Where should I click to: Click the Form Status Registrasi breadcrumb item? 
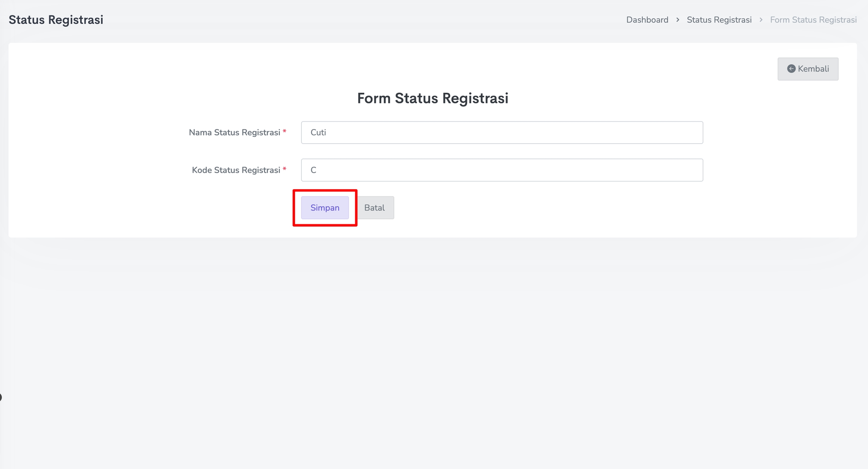click(x=813, y=20)
